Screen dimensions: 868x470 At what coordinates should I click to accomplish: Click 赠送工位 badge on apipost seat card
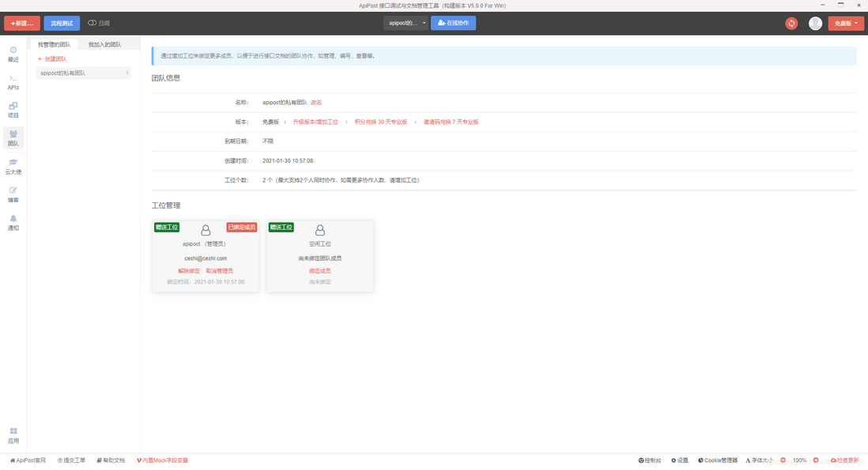(x=167, y=227)
